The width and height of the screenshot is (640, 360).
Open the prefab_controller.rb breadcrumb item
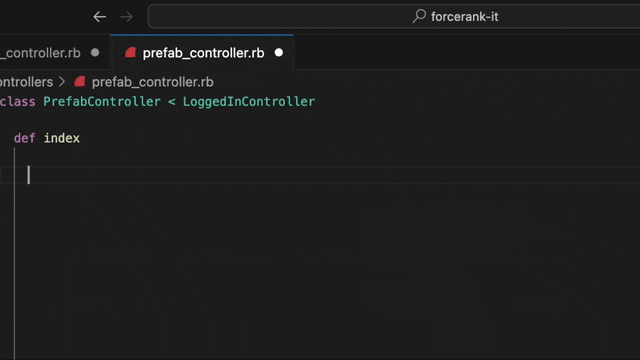[152, 82]
